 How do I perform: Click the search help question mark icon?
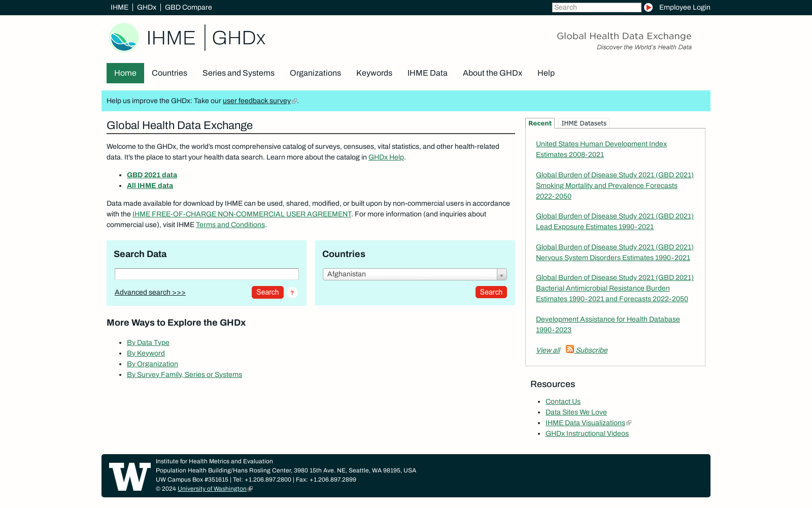[x=292, y=293]
